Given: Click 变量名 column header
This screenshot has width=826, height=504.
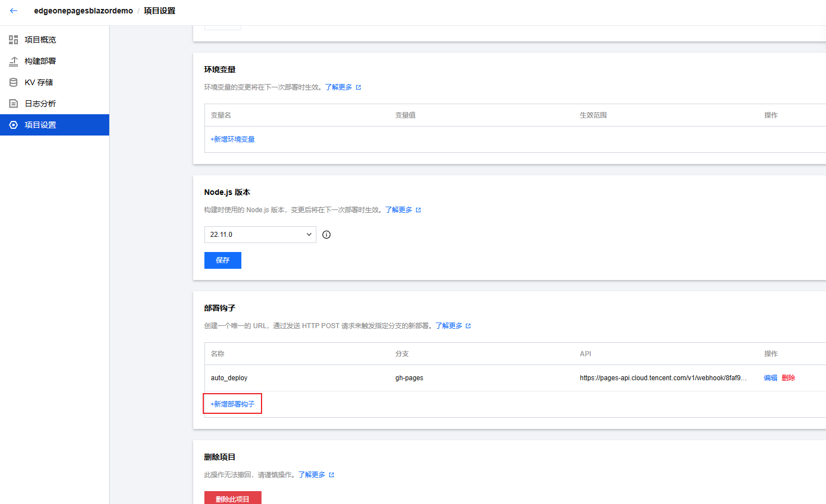Looking at the screenshot, I should [221, 115].
